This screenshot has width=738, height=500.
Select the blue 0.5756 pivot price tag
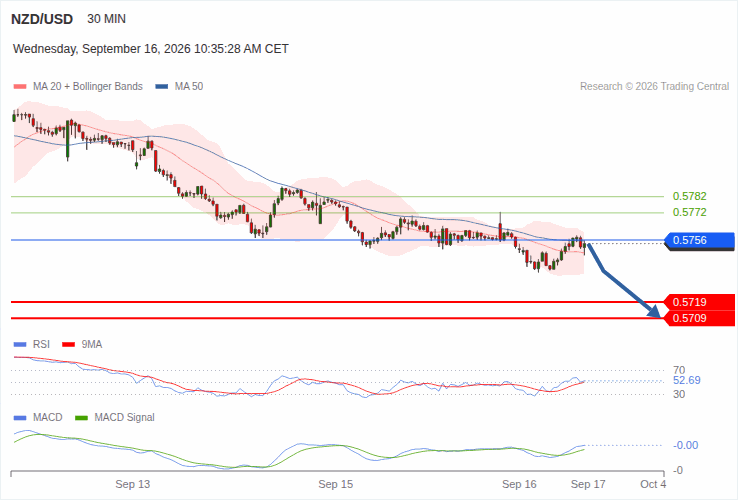699,241
